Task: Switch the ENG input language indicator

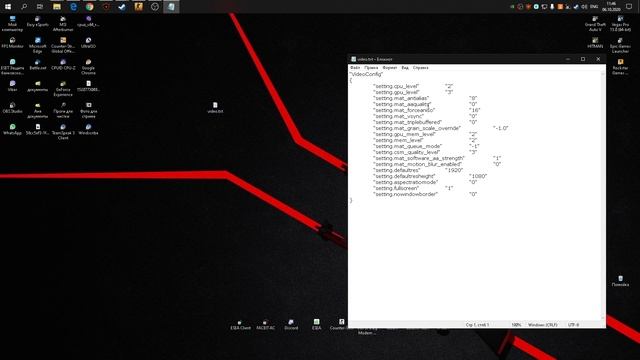Action: point(594,7)
